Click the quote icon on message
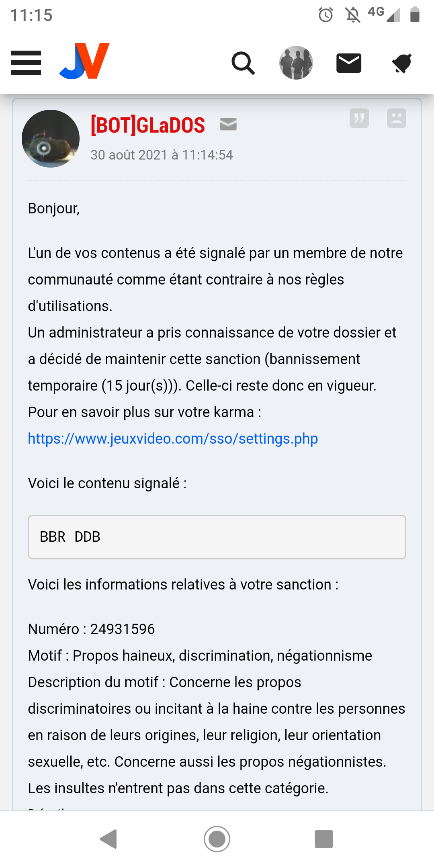The width and height of the screenshot is (434, 868). click(359, 118)
